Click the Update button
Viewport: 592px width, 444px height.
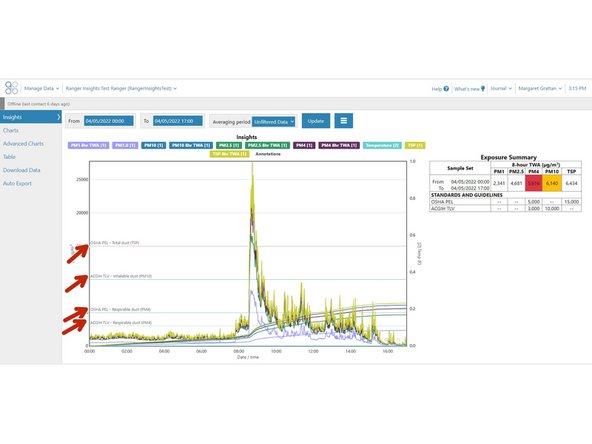tap(316, 121)
